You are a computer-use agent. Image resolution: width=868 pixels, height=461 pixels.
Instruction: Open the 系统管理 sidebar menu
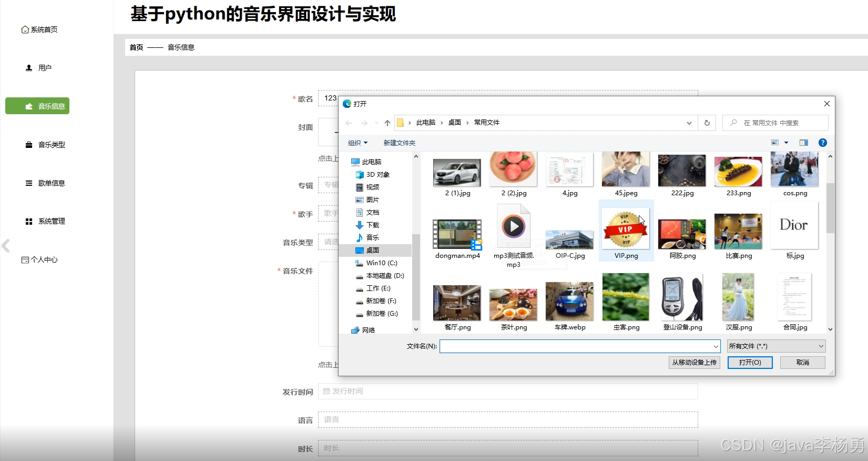click(45, 222)
